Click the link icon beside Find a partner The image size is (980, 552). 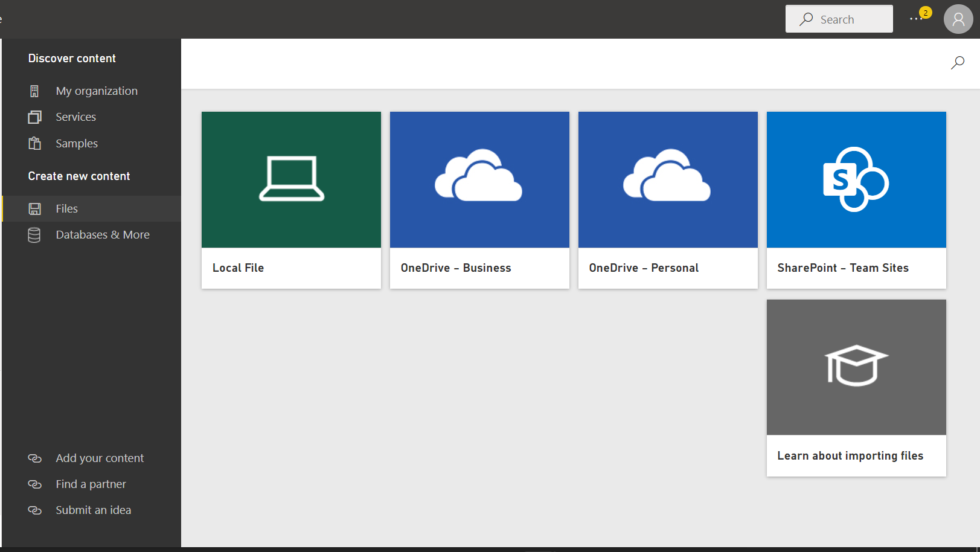(x=35, y=484)
